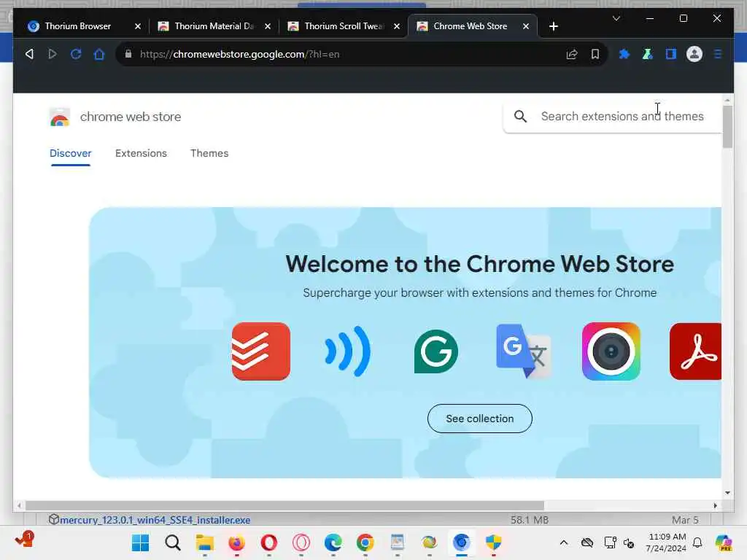Image resolution: width=747 pixels, height=560 pixels.
Task: Open the Extensions section
Action: 141,153
